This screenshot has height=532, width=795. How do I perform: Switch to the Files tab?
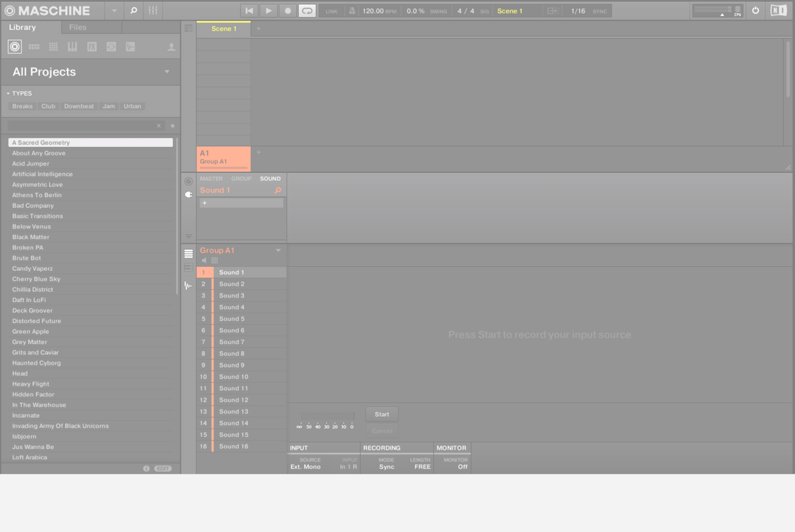point(78,27)
